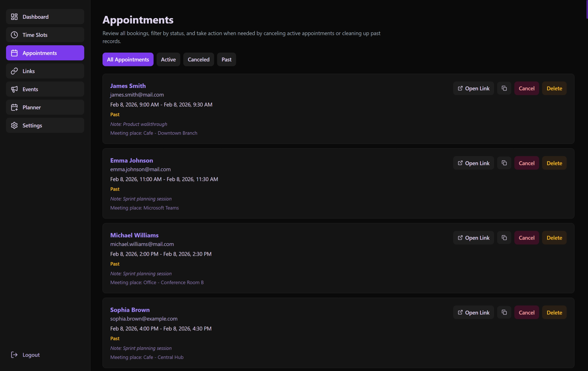Filter by Canceled appointments

[198, 59]
